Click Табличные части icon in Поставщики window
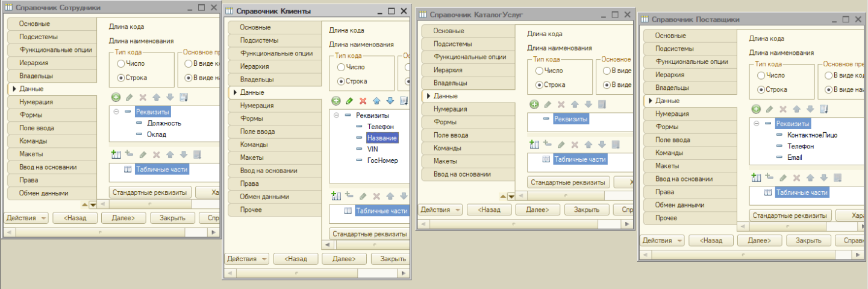868x289 pixels. click(x=768, y=192)
